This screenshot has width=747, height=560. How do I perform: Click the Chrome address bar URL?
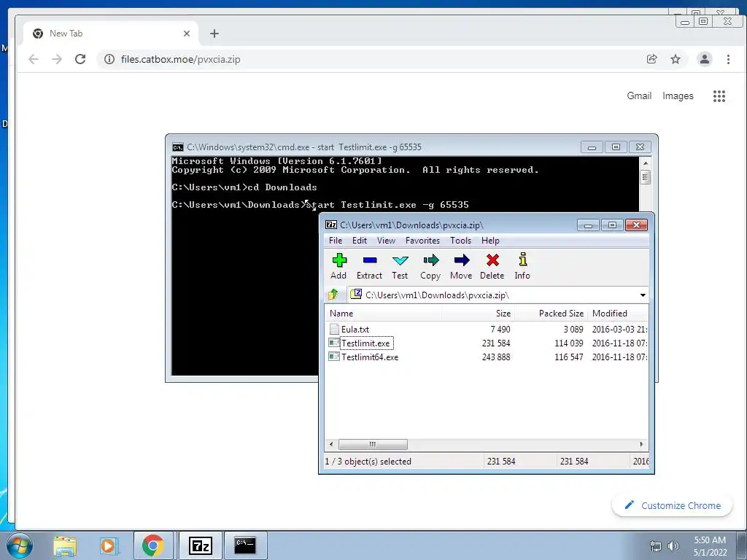(181, 60)
